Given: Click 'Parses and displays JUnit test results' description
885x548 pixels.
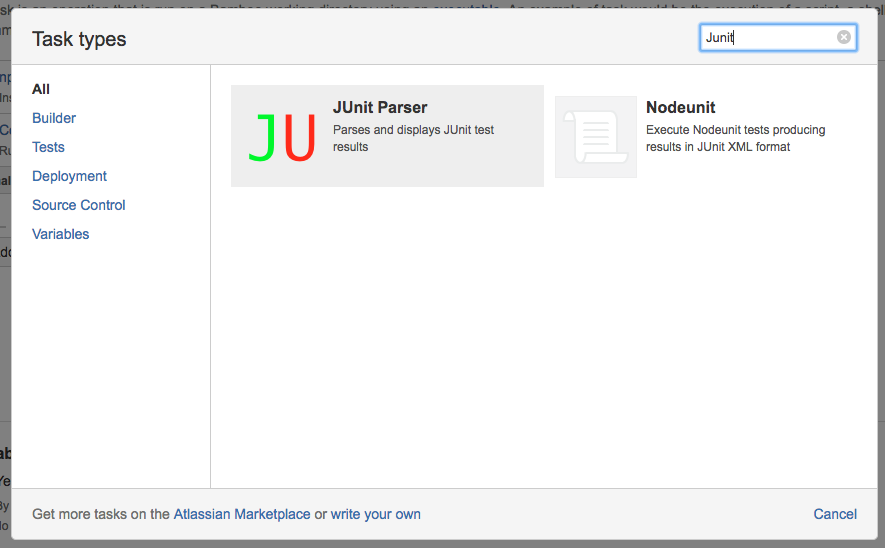Looking at the screenshot, I should click(x=413, y=138).
